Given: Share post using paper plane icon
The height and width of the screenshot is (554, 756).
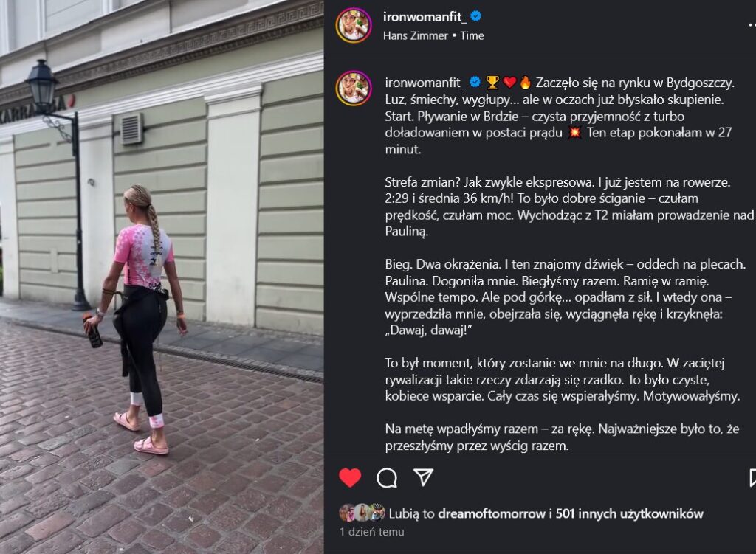Looking at the screenshot, I should click(x=423, y=477).
